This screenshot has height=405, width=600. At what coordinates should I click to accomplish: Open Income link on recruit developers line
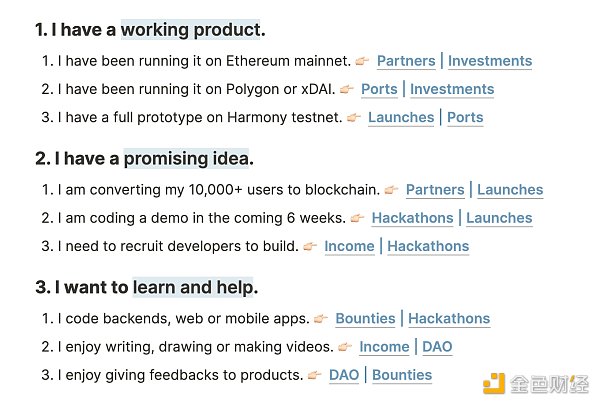349,246
